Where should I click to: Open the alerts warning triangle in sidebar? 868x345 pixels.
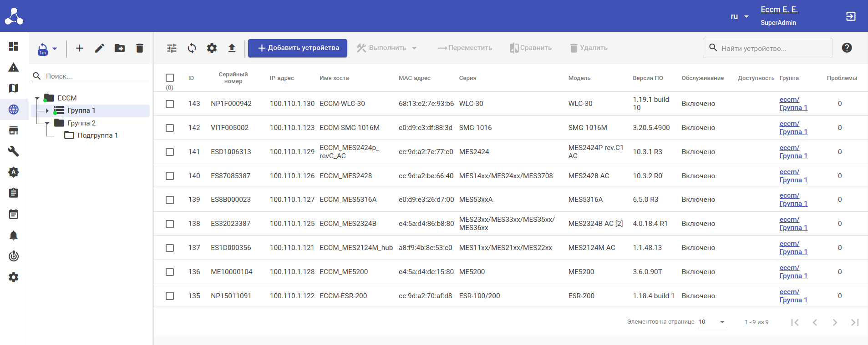click(x=14, y=68)
